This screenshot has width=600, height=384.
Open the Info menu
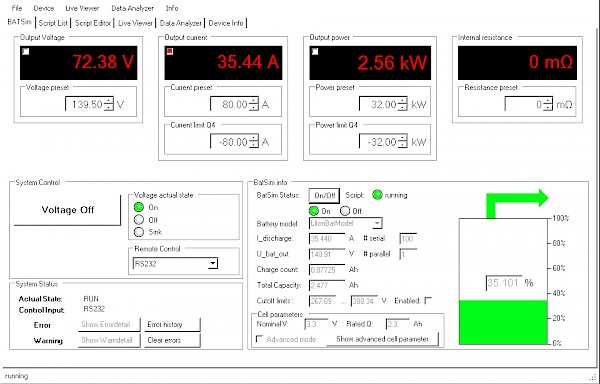pos(172,8)
